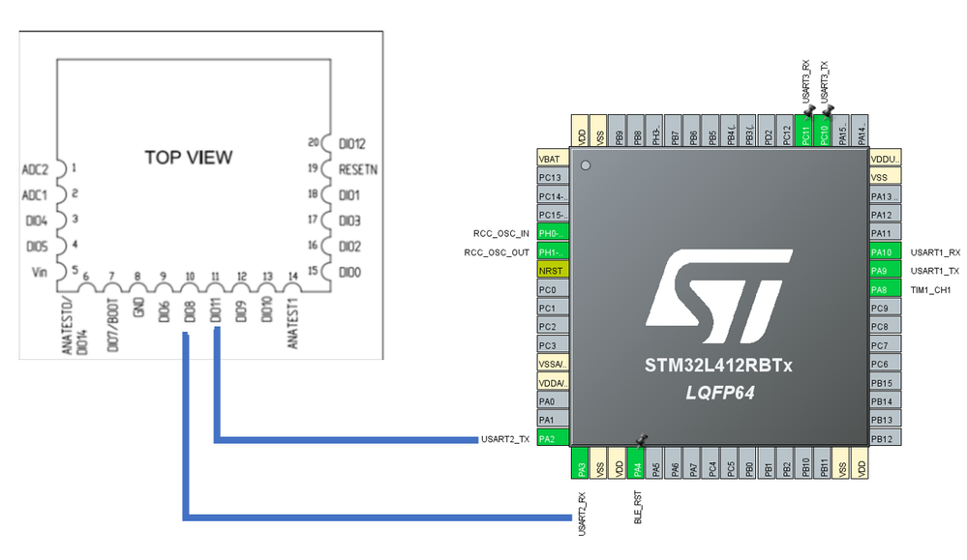Select the yellow NRST pin
Viewport: 967px width, 560px height.
pos(553,271)
